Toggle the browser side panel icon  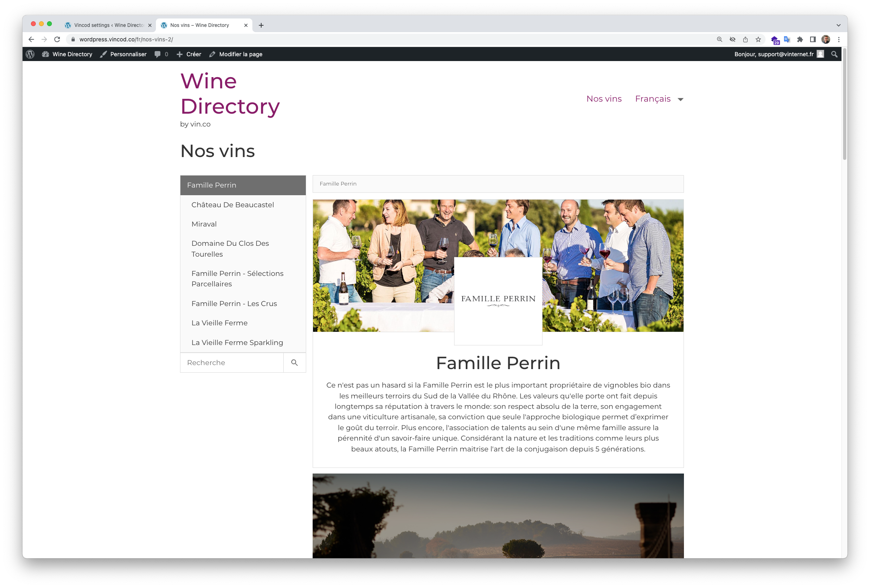pyautogui.click(x=813, y=39)
